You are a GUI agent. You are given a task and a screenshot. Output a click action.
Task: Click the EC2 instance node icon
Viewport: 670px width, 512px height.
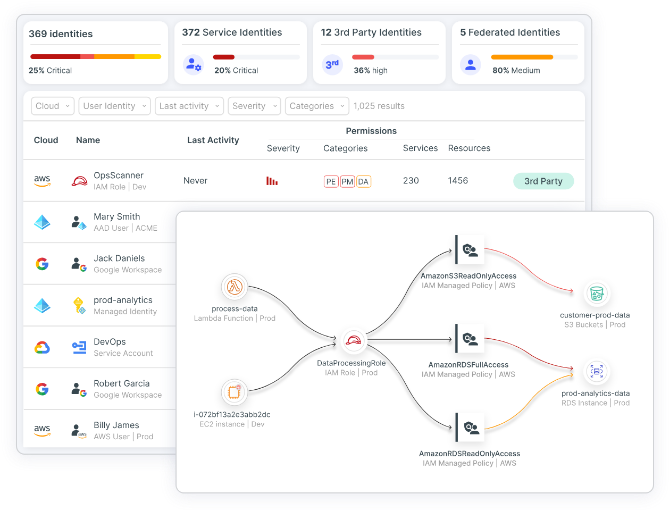(235, 391)
